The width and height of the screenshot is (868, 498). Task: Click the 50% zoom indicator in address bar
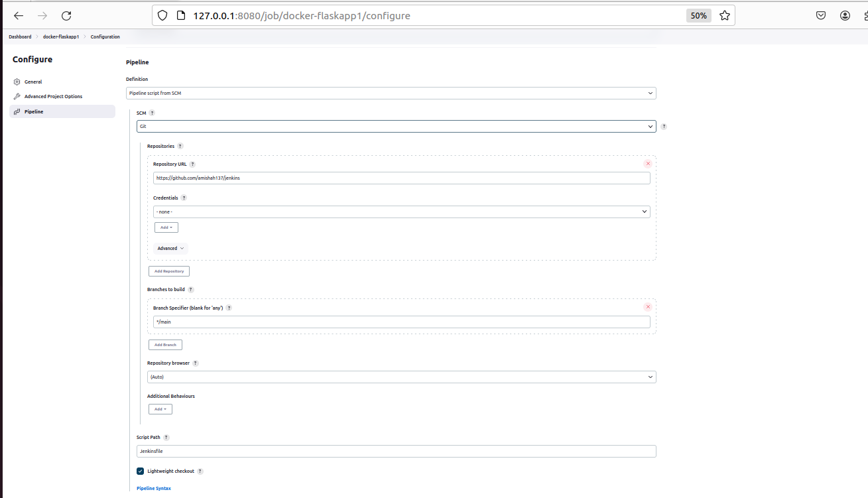click(698, 15)
